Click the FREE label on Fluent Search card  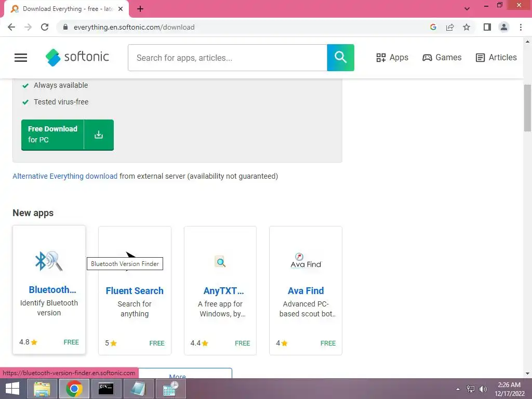click(157, 343)
